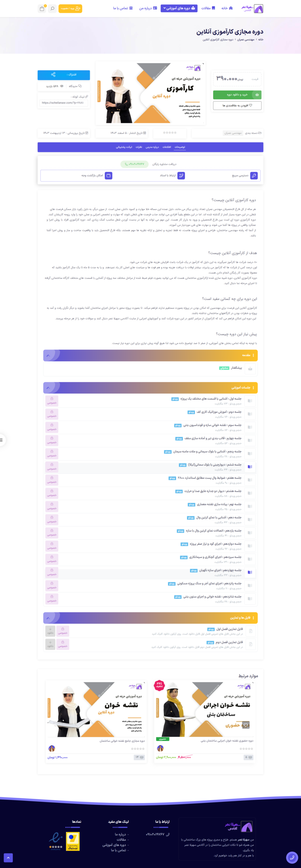Collapse the فایل ها و تمارین section

(48, 618)
